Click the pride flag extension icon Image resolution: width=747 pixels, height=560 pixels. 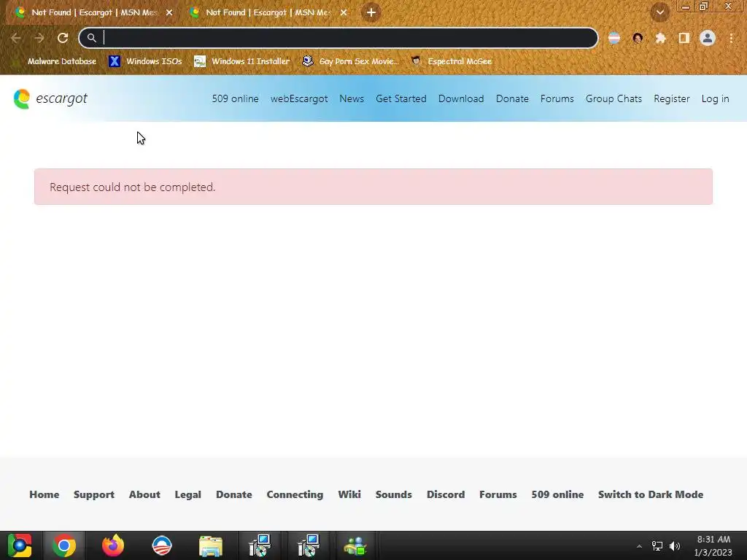pos(614,38)
